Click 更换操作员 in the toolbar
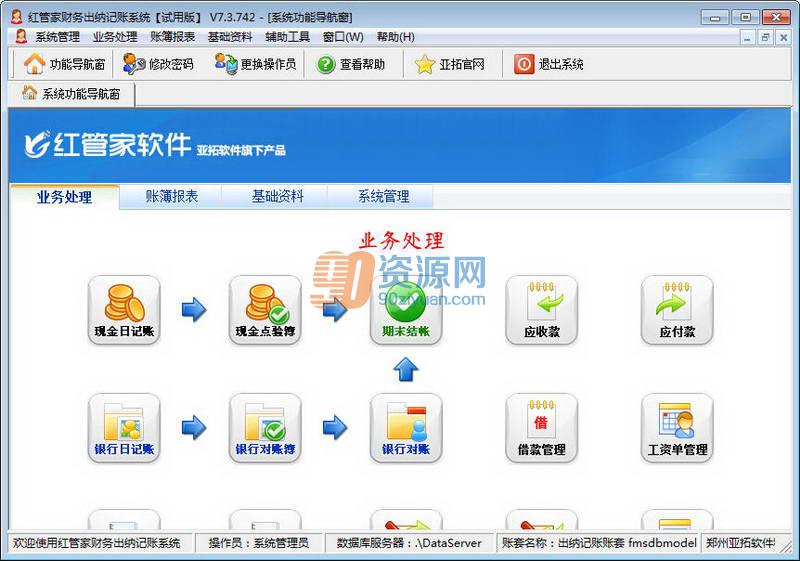Screen dimensions: 800x561 coord(255,64)
